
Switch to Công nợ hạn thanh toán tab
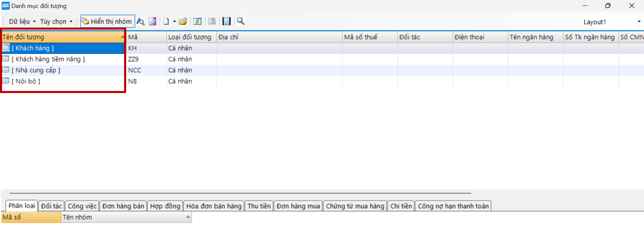(x=453, y=206)
